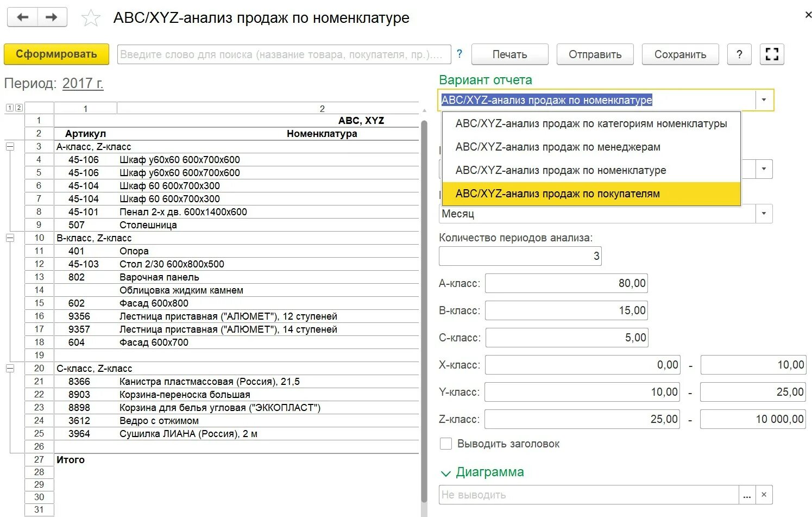
Task: Edit the Z-класс lower bound 25,00
Action: (582, 419)
